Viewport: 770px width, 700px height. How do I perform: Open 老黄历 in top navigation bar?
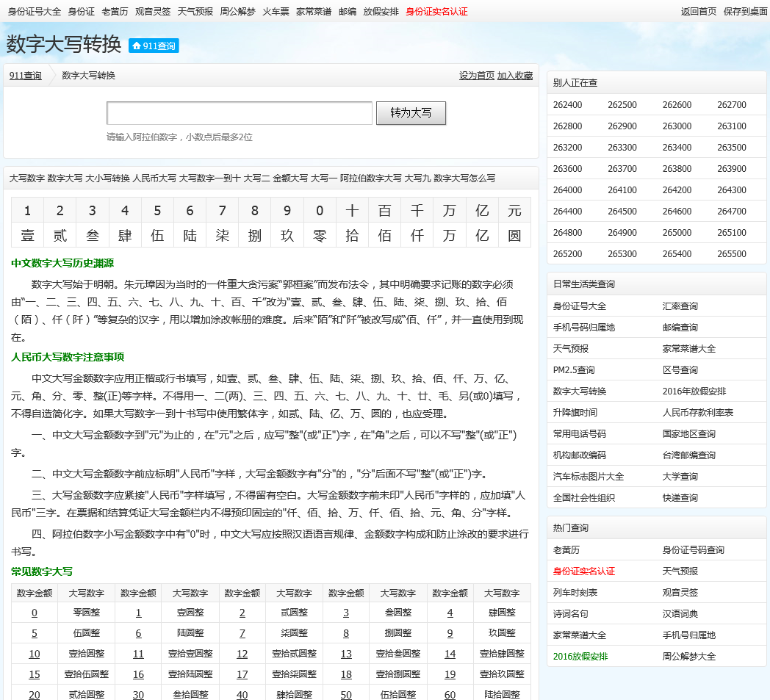(x=115, y=11)
